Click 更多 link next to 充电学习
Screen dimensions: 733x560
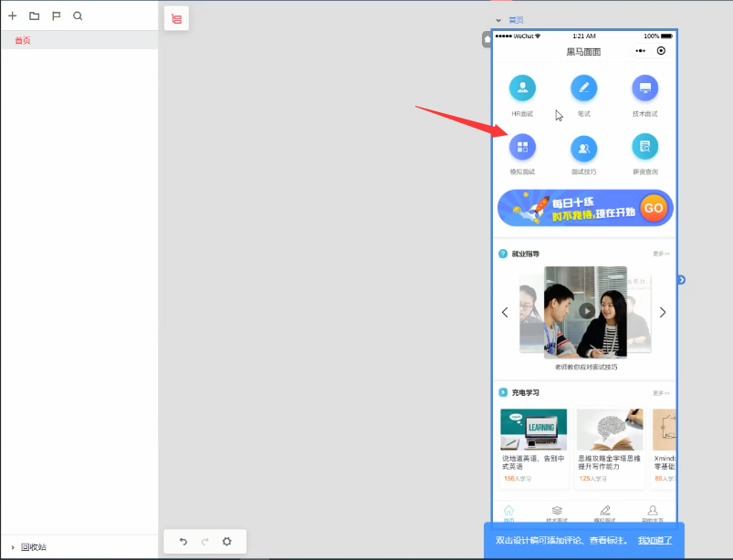(661, 393)
